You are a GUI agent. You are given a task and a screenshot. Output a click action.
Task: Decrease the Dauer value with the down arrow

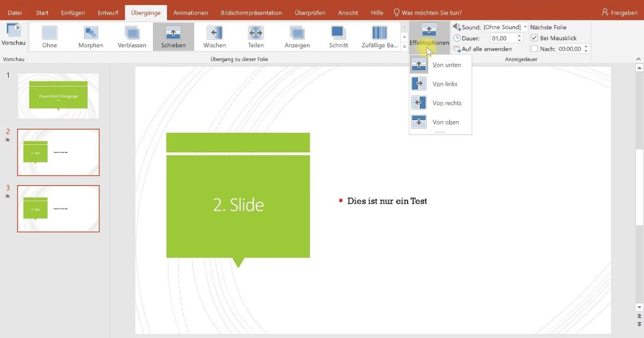pyautogui.click(x=519, y=40)
